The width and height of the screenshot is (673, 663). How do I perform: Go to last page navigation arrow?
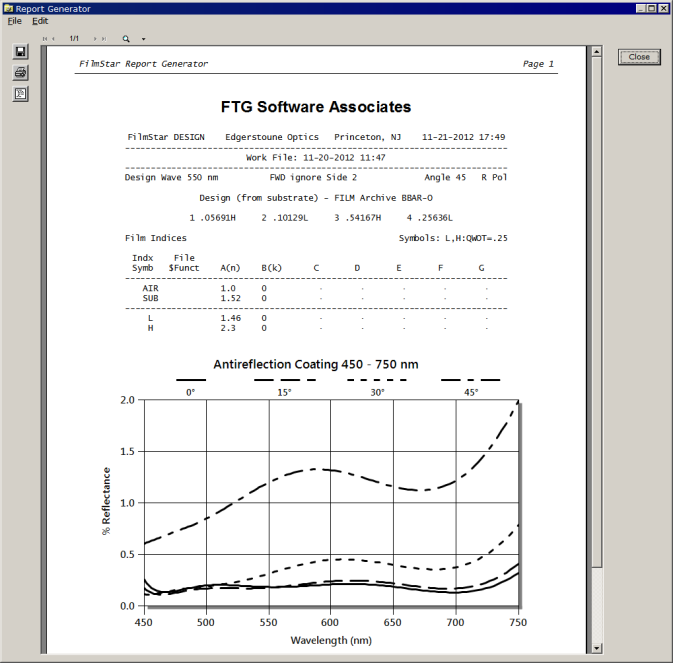(x=103, y=39)
